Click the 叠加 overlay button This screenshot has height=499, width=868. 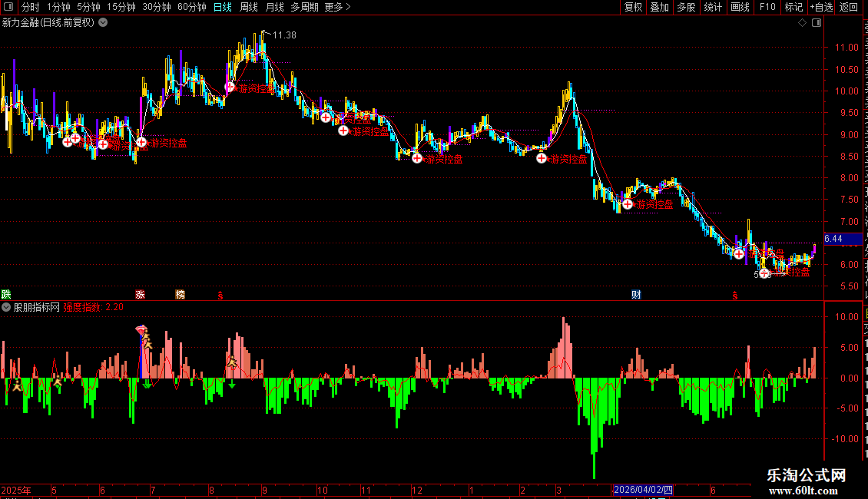click(x=659, y=7)
